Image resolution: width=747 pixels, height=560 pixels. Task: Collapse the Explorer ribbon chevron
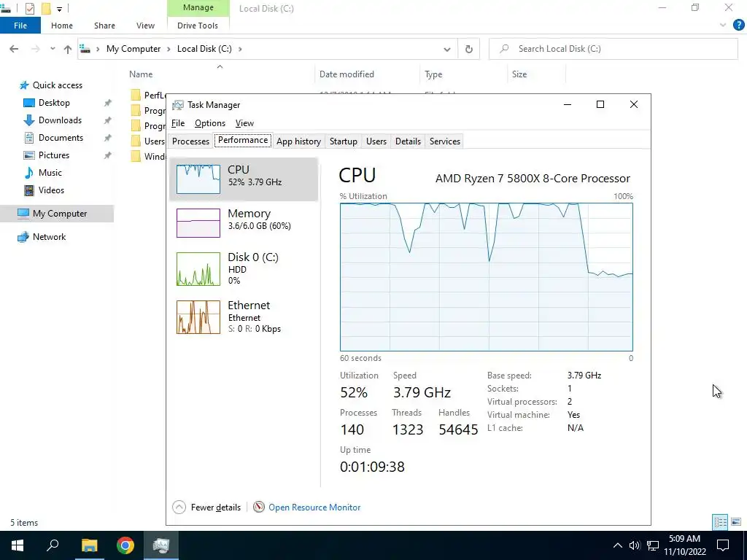point(723,26)
